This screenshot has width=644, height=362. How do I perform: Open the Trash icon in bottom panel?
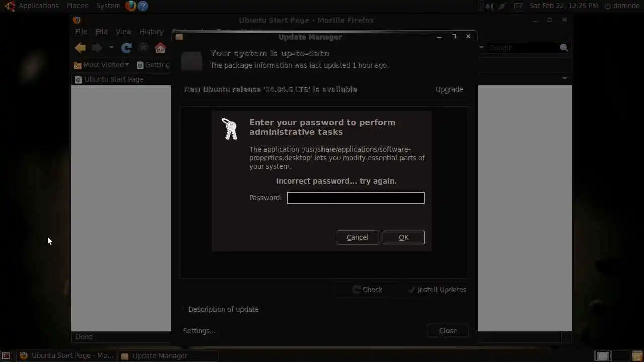[x=637, y=356]
